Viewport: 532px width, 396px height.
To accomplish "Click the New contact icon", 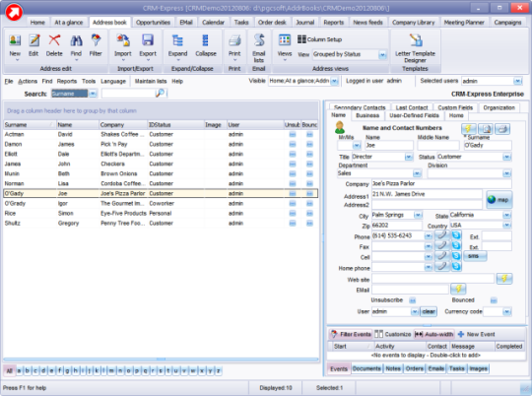I will click(x=15, y=40).
